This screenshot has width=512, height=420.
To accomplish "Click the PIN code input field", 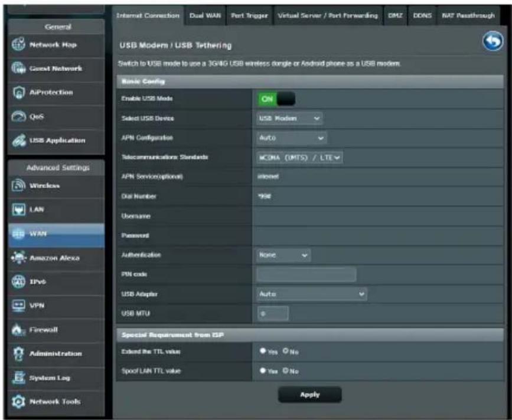I will pyautogui.click(x=306, y=274).
